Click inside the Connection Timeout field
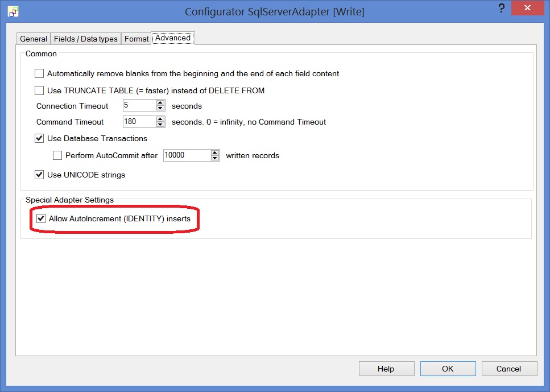 click(137, 105)
